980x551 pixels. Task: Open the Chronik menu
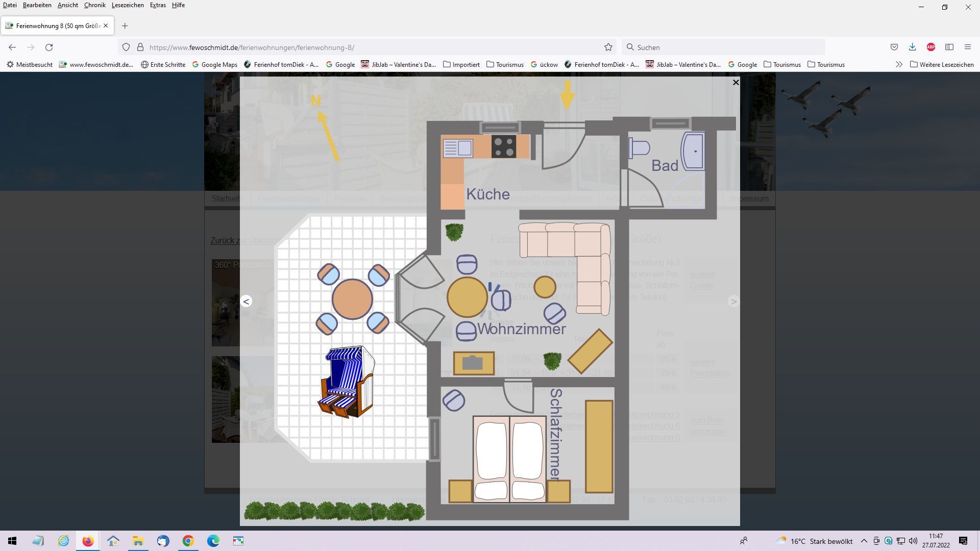coord(94,5)
